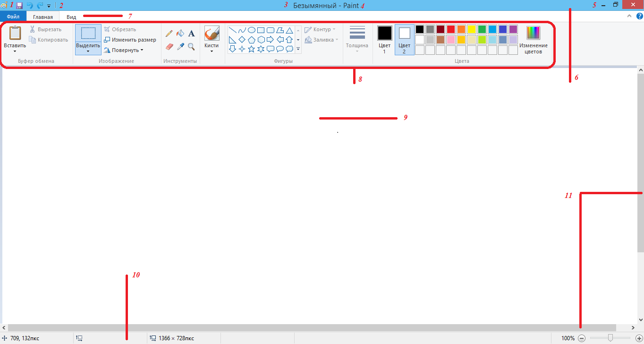Choose the Oval shape
The height and width of the screenshot is (344, 644).
coord(252,30)
